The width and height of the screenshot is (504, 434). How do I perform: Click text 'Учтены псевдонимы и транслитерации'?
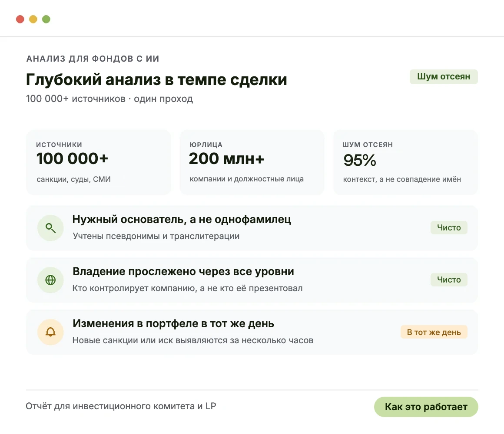tap(156, 236)
